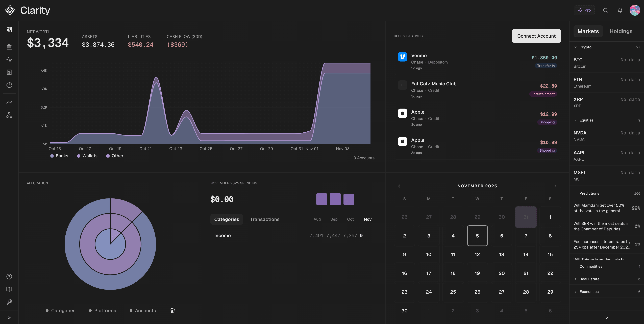Select the bank institution icon in sidebar
This screenshot has width=644, height=324.
tap(9, 47)
